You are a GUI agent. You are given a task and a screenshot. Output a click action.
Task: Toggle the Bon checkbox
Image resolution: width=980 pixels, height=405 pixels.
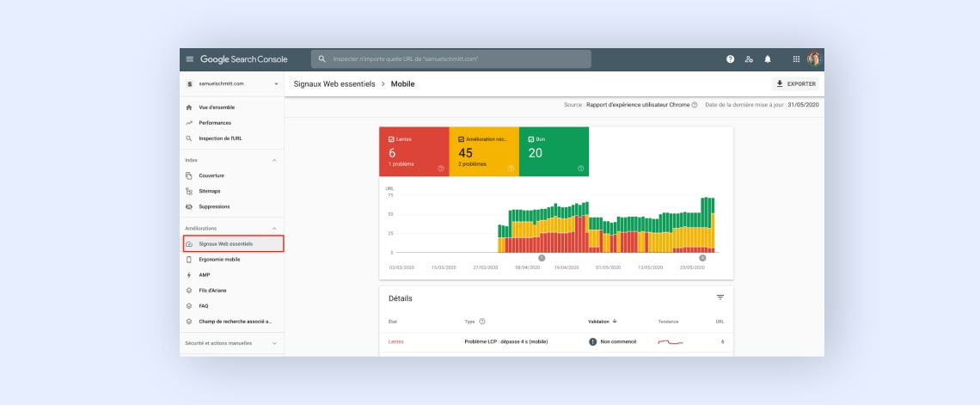pyautogui.click(x=531, y=139)
